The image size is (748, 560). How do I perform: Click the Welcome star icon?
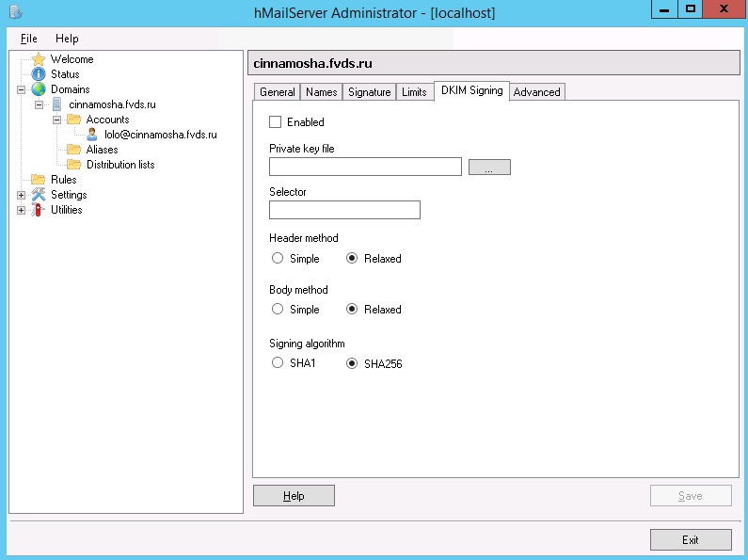pyautogui.click(x=39, y=59)
